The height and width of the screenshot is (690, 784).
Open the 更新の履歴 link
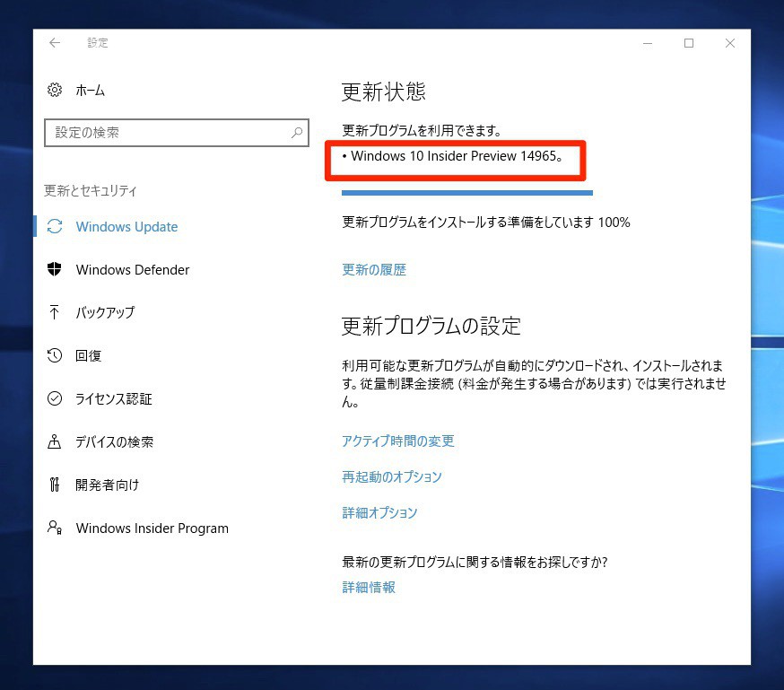374,269
